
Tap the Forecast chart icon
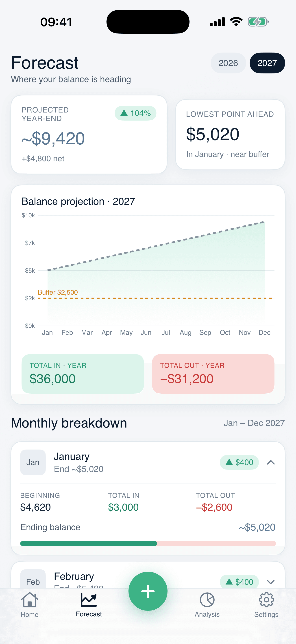pyautogui.click(x=89, y=600)
